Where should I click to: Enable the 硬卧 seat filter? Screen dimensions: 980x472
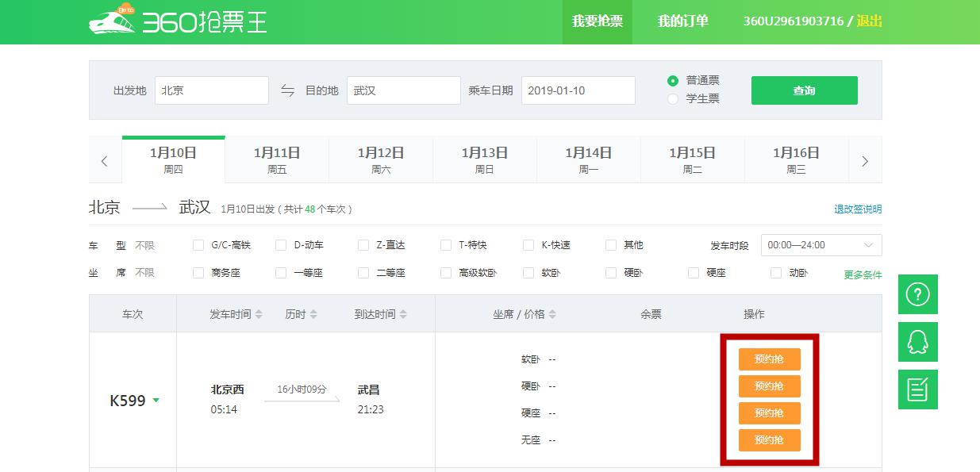[x=610, y=272]
